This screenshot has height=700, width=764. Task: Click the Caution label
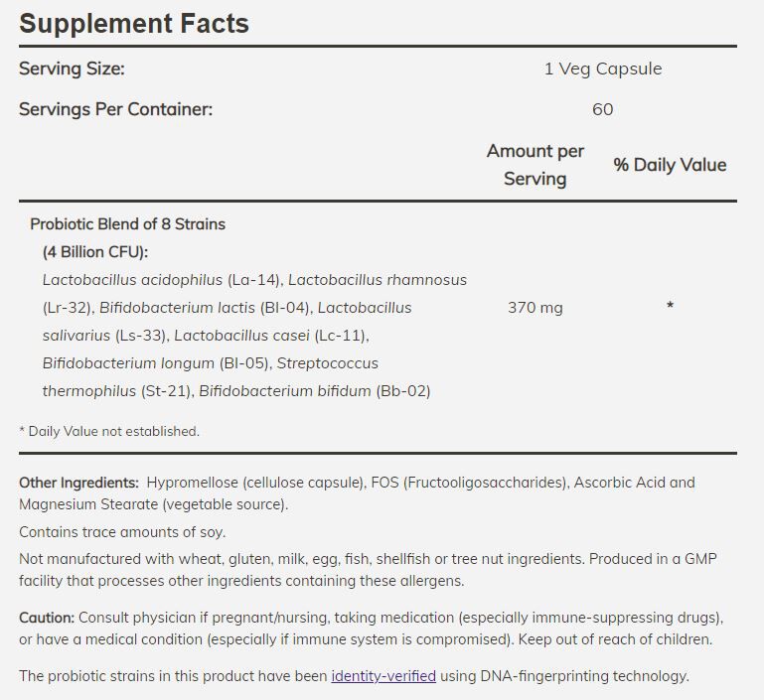[x=47, y=617]
